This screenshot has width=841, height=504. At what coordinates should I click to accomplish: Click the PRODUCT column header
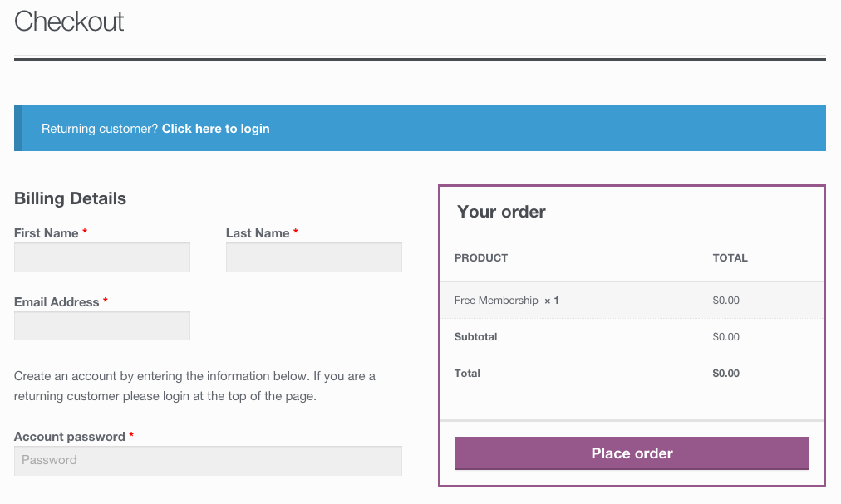(481, 258)
